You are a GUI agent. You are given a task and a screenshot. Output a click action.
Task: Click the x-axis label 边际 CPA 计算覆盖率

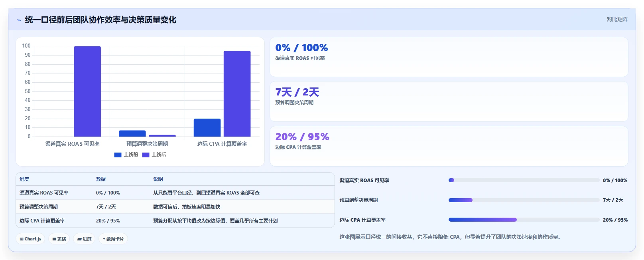click(x=222, y=144)
